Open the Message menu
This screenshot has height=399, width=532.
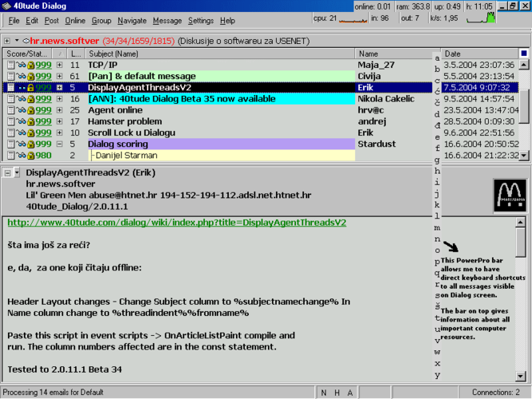pos(167,21)
